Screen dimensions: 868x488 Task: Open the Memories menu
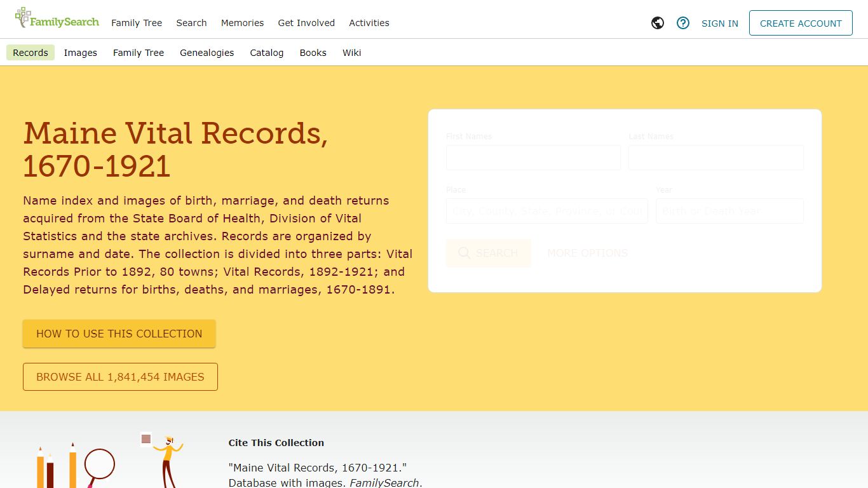(242, 23)
